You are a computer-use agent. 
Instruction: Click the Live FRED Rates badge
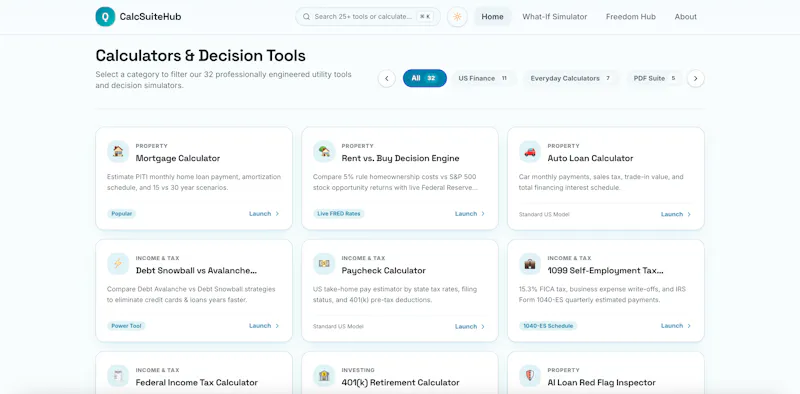click(x=339, y=214)
